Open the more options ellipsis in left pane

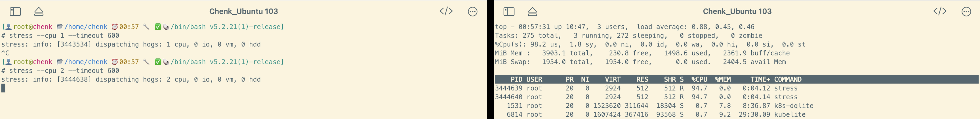(472, 12)
